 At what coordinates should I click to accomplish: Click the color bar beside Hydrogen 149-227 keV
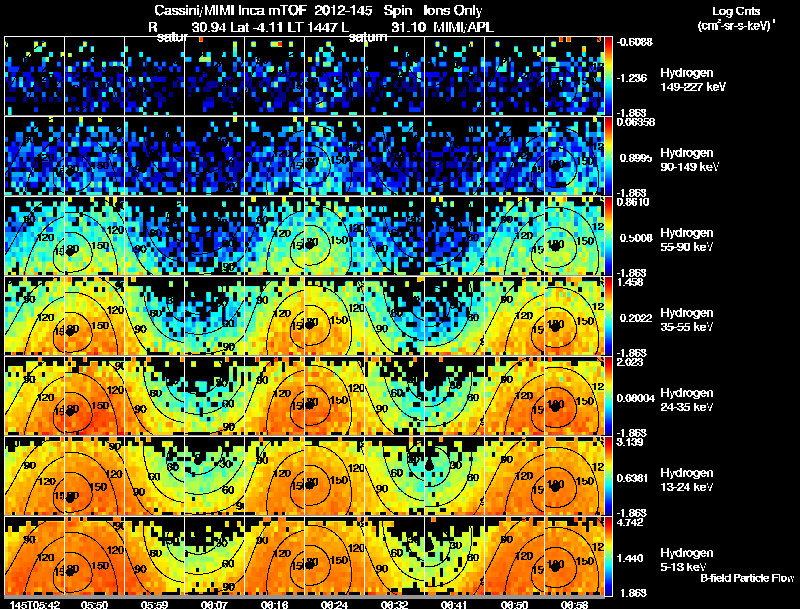[608, 76]
